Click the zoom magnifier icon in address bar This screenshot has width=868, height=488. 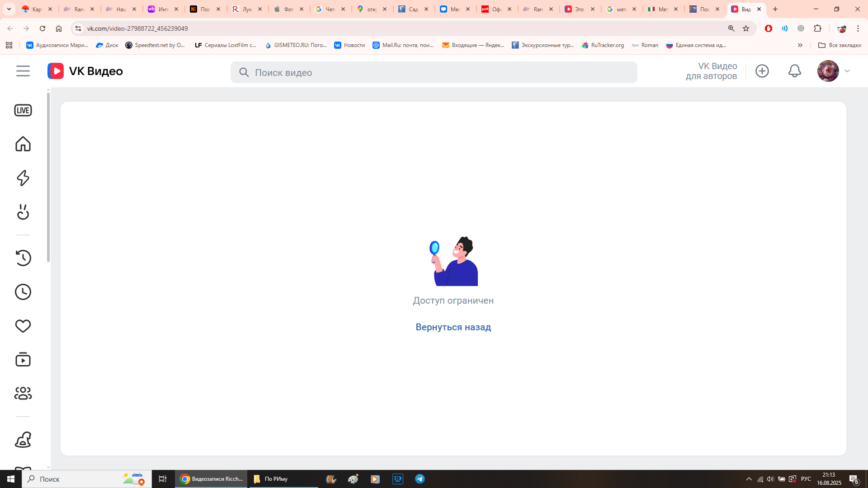[x=731, y=28]
